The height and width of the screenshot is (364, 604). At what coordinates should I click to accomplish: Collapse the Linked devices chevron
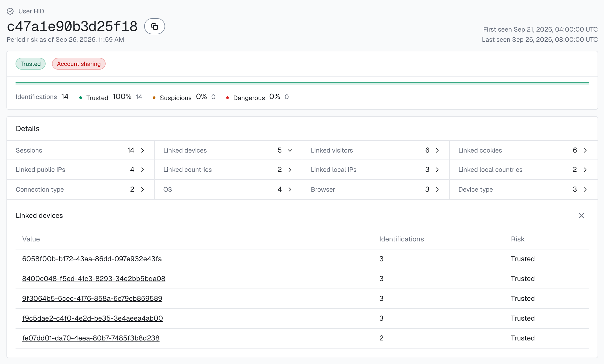tap(290, 150)
